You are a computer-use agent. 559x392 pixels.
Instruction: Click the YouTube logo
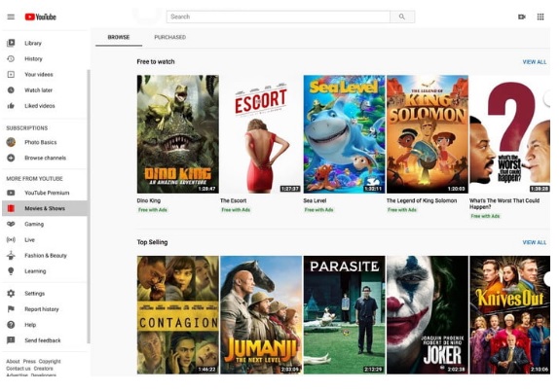(40, 17)
